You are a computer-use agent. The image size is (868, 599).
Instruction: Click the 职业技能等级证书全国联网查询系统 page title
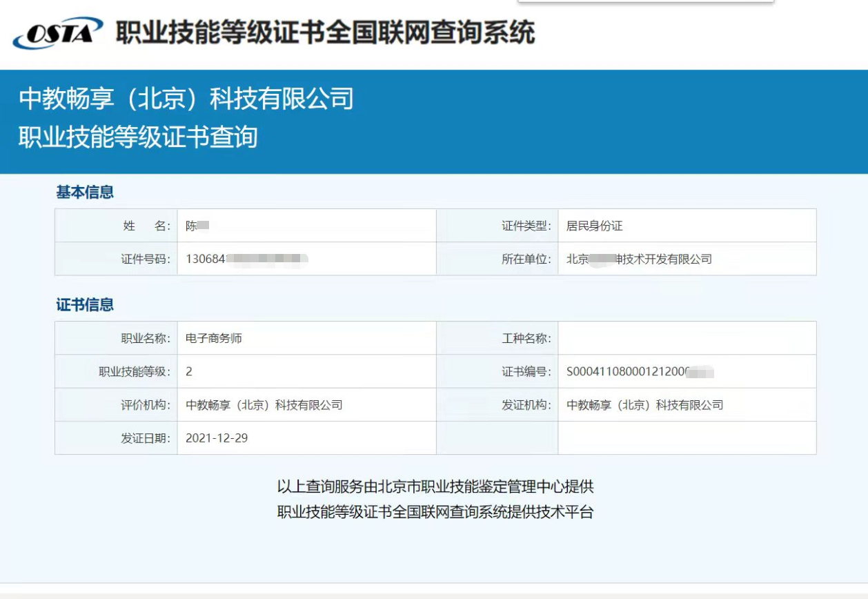click(325, 32)
